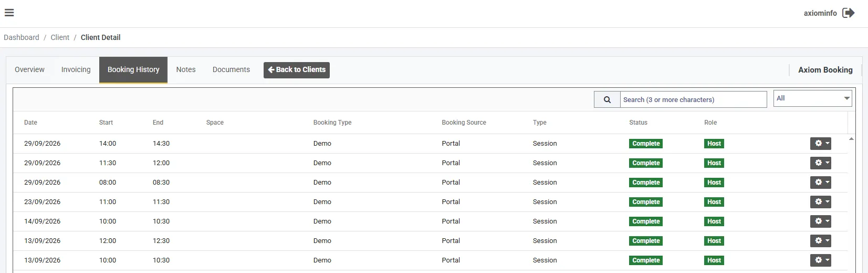Image resolution: width=868 pixels, height=273 pixels.
Task: Open gear menu for 13/09/2026 10:00 booking
Action: click(x=820, y=260)
